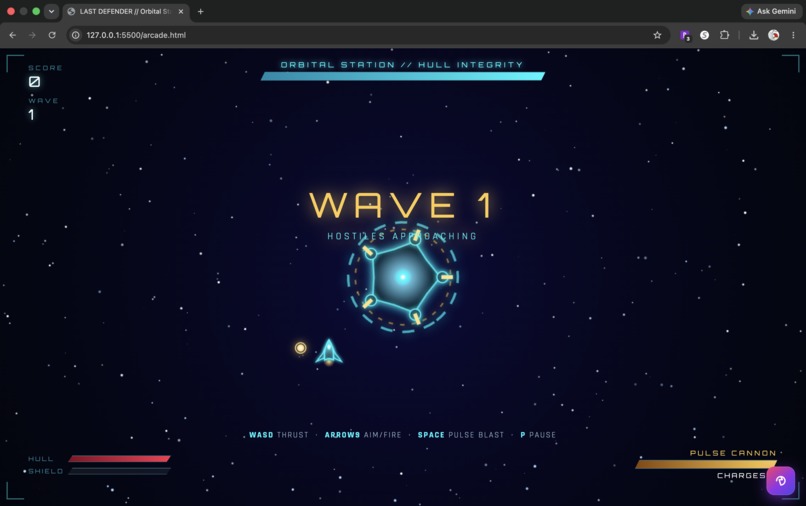The height and width of the screenshot is (506, 806).
Task: Click the WAVE 1 title text
Action: (401, 205)
